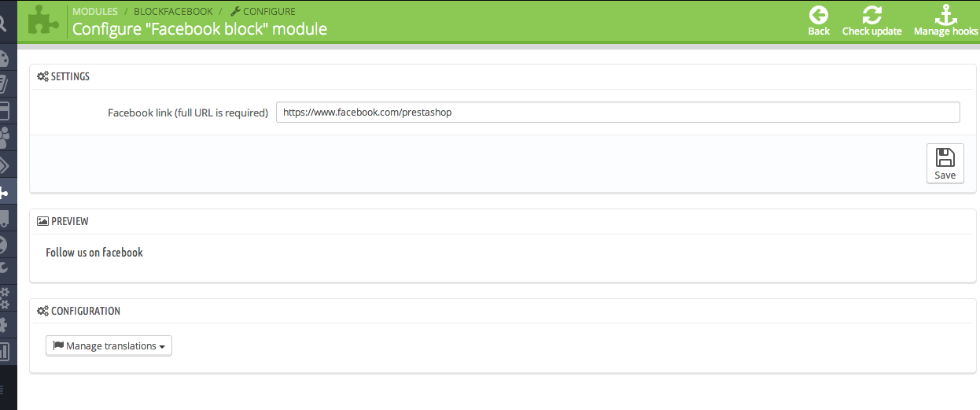Go to MODULES breadcrumb
The width and height of the screenshot is (980, 410).
tap(95, 12)
